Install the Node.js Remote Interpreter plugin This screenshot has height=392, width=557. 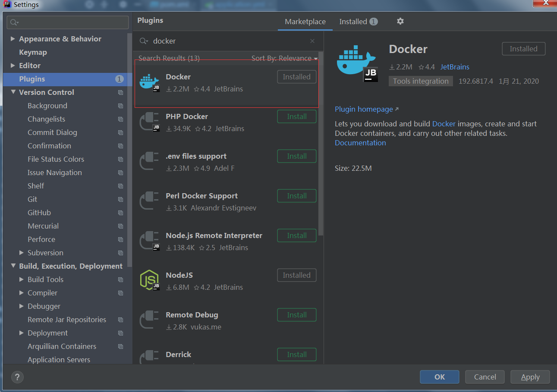[297, 235]
